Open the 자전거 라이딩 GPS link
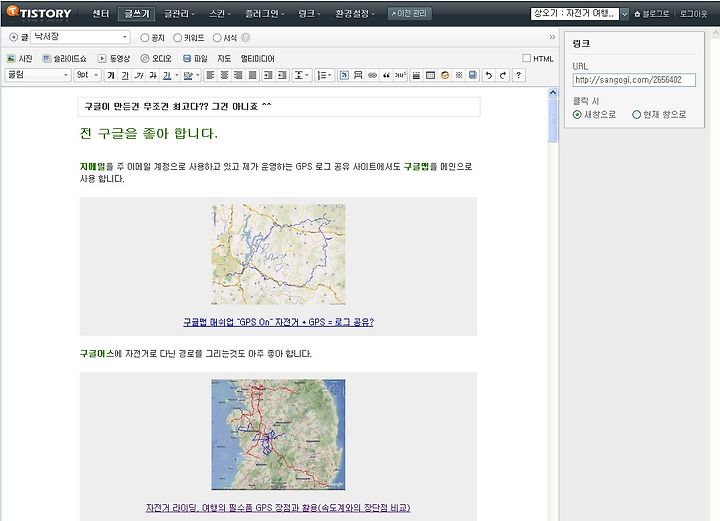 (278, 508)
